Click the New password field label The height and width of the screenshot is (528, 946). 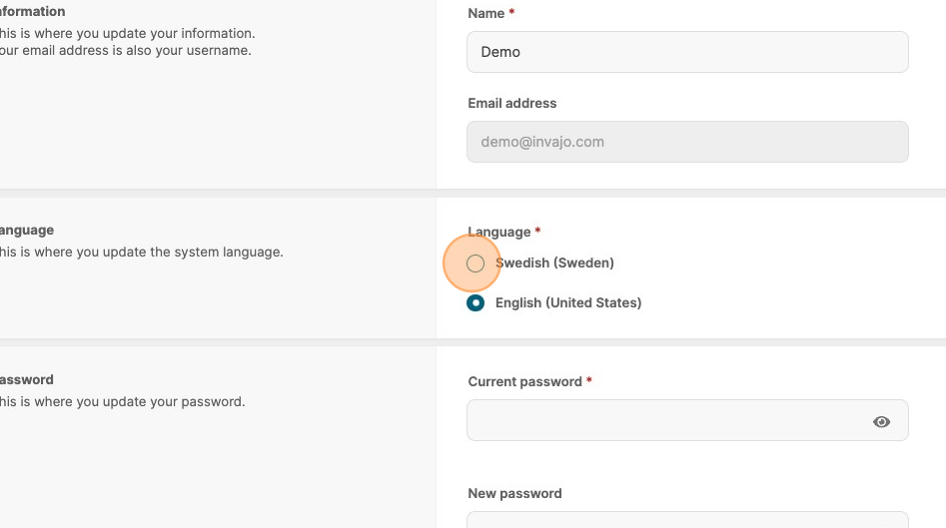tap(515, 493)
